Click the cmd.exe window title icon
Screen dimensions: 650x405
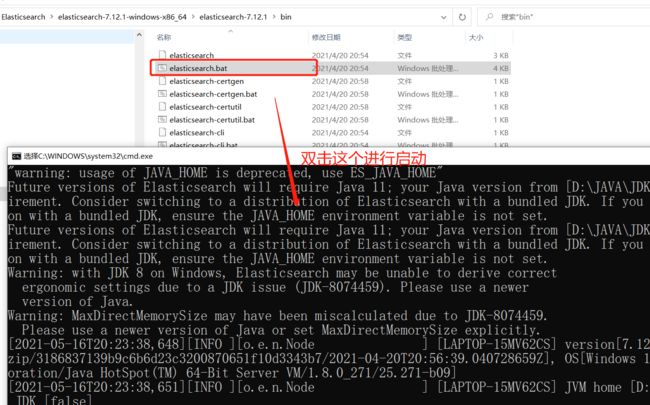(x=16, y=156)
